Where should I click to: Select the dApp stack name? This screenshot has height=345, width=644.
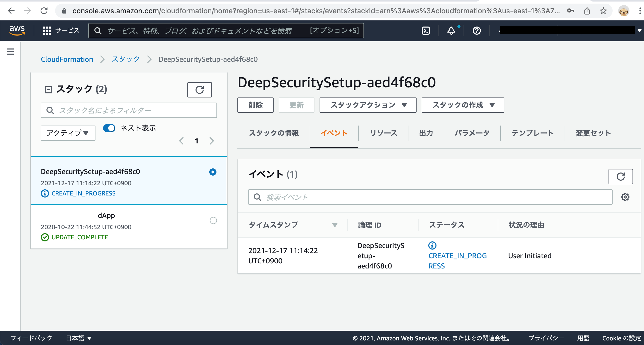pyautogui.click(x=106, y=216)
